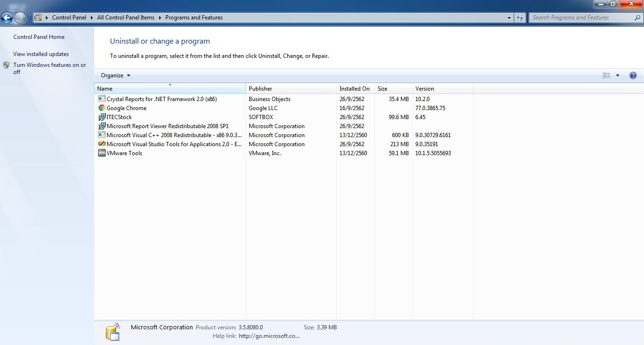The image size is (644, 345).
Task: Sort by the Publisher column header
Action: click(291, 88)
